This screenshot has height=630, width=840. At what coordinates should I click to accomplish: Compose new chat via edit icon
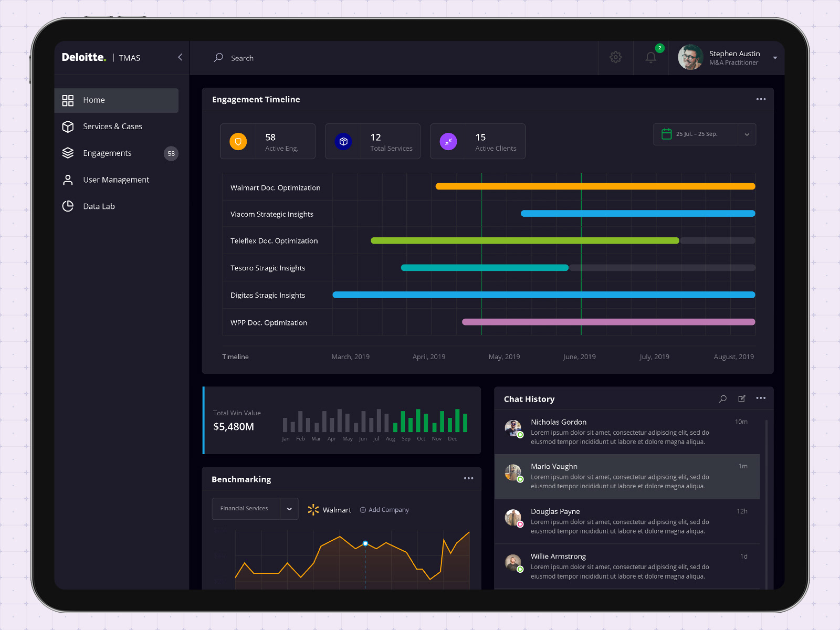click(x=742, y=398)
